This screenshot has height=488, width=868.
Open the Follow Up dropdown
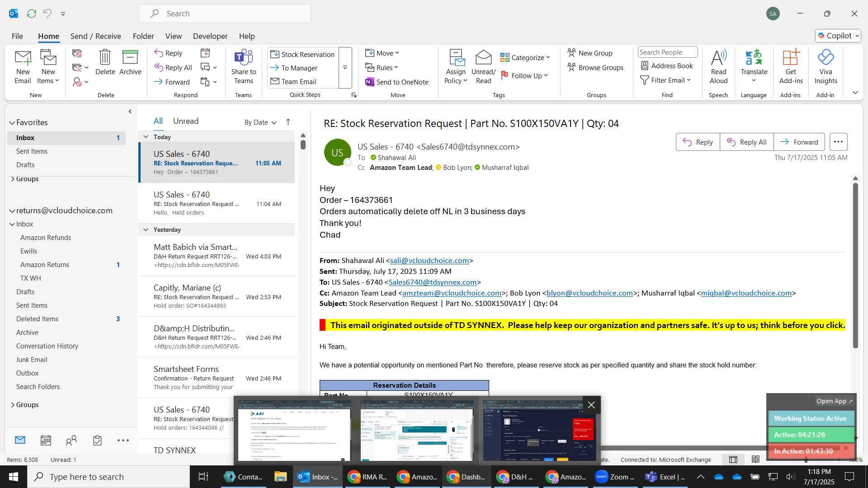pos(524,75)
